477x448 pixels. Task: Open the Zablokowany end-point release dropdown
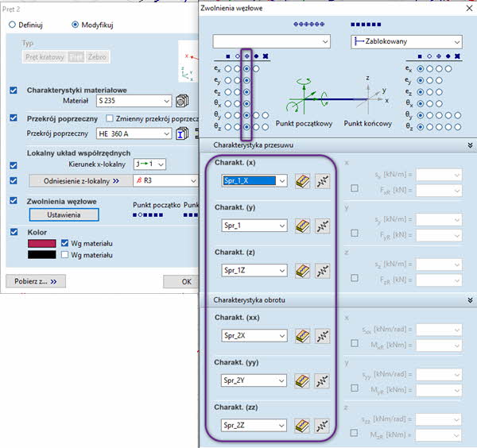pos(405,41)
